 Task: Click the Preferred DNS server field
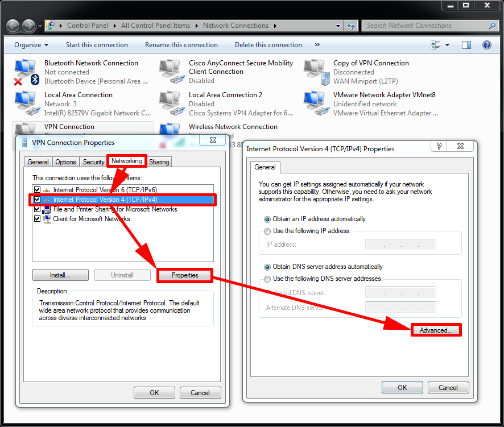coord(400,292)
